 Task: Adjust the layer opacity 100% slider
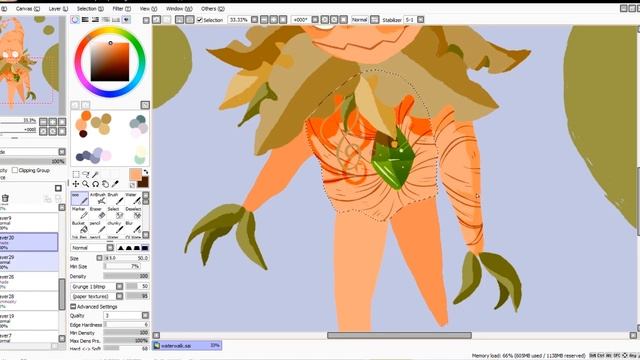pos(33,162)
